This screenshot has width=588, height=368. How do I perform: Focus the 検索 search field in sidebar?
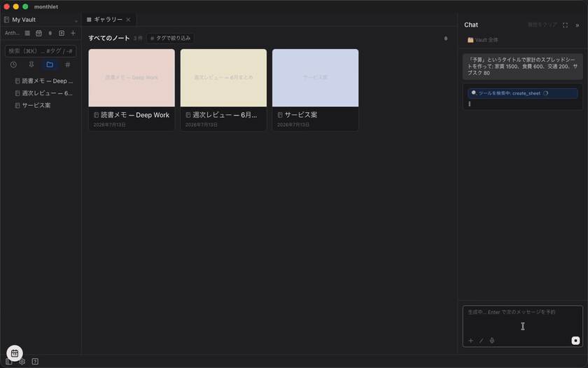pyautogui.click(x=41, y=51)
